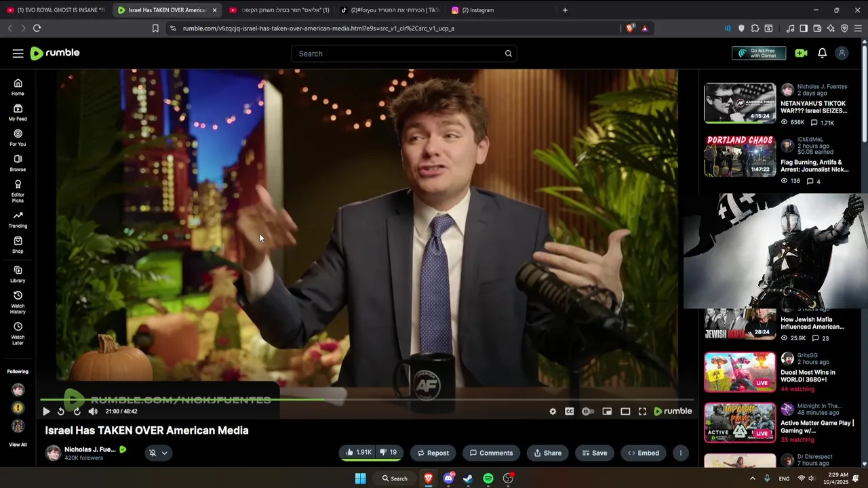Open the Rumble Shop
The width and height of the screenshot is (868, 488).
(18, 245)
